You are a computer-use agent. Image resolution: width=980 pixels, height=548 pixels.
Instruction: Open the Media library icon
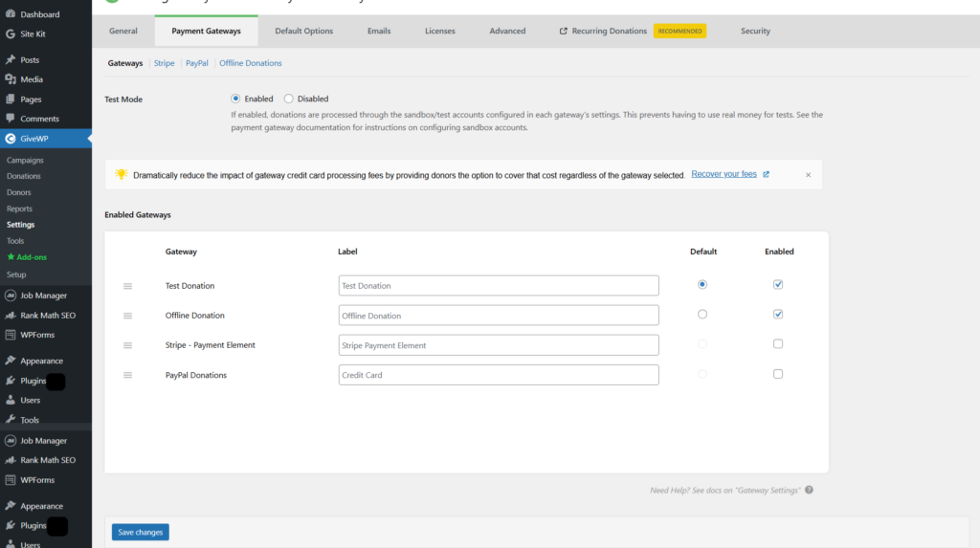(10, 79)
